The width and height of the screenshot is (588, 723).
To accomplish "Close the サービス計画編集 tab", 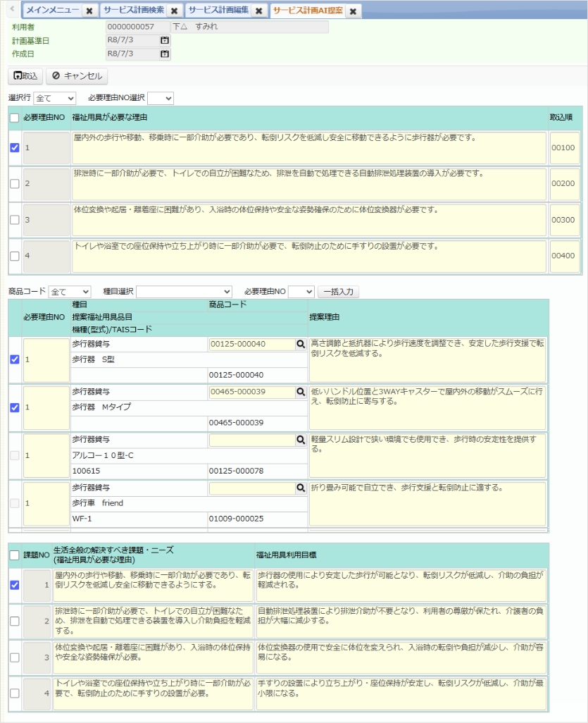I will [x=259, y=11].
